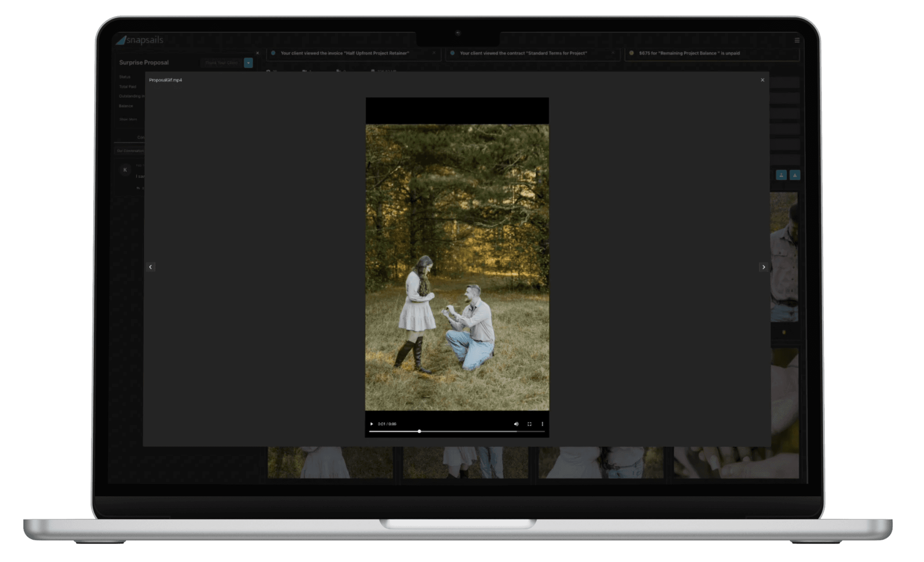This screenshot has height=562, width=924.
Task: Click Thank Your Client button
Action: pyautogui.click(x=221, y=63)
